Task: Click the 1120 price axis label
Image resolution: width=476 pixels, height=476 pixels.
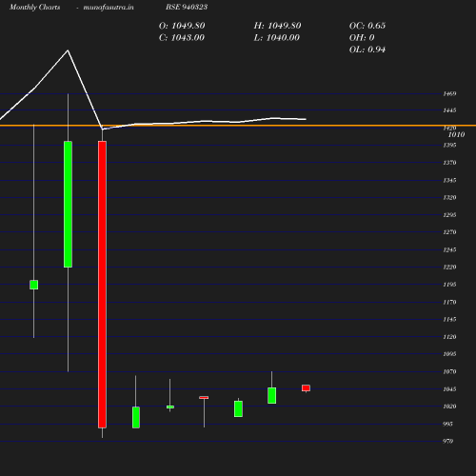Action: (449, 337)
